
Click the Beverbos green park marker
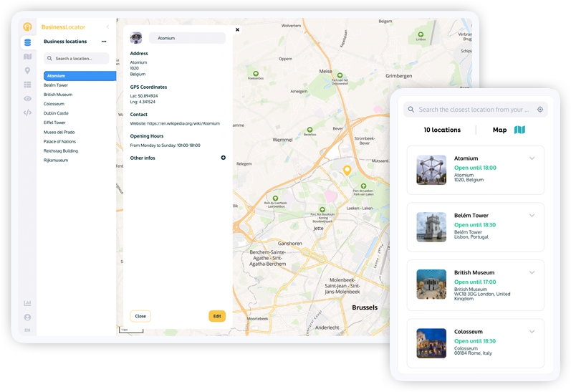(310, 130)
